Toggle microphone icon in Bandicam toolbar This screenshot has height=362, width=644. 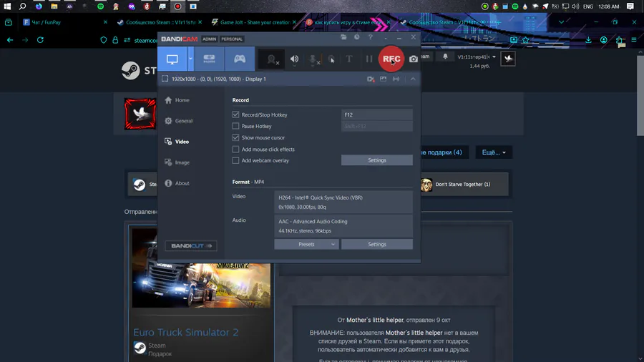(x=313, y=59)
